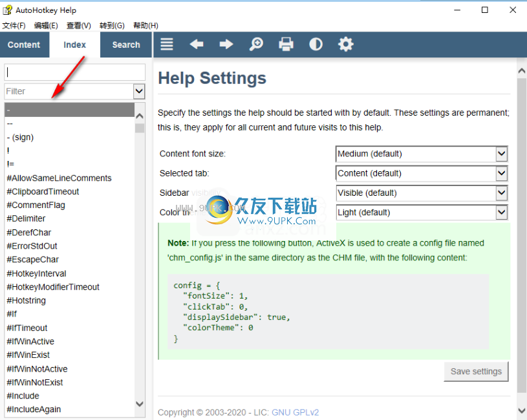Select #IfWinActive in the index
Screen dimensions: 527x420
[70, 341]
